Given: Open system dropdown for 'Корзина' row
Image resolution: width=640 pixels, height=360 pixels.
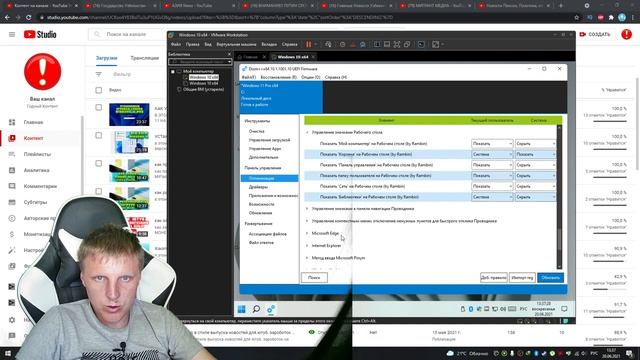Looking at the screenshot, I should pyautogui.click(x=535, y=154).
